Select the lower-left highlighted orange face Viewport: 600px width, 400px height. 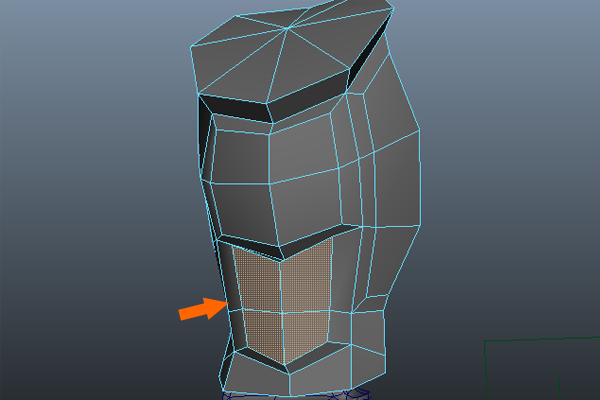click(264, 334)
